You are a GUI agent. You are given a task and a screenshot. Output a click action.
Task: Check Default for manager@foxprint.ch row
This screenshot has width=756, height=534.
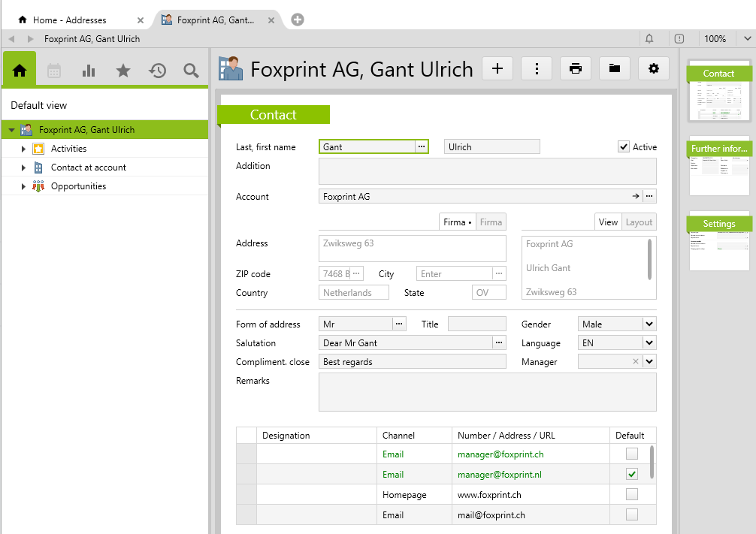[632, 454]
